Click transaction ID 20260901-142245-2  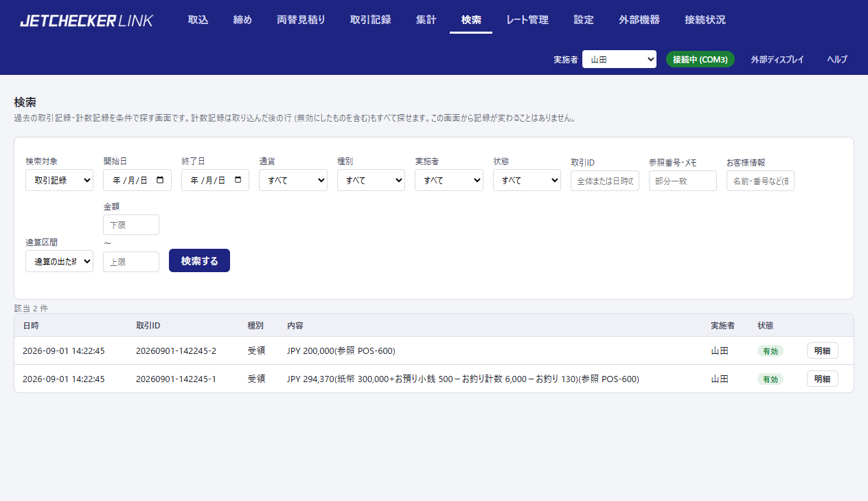point(176,350)
